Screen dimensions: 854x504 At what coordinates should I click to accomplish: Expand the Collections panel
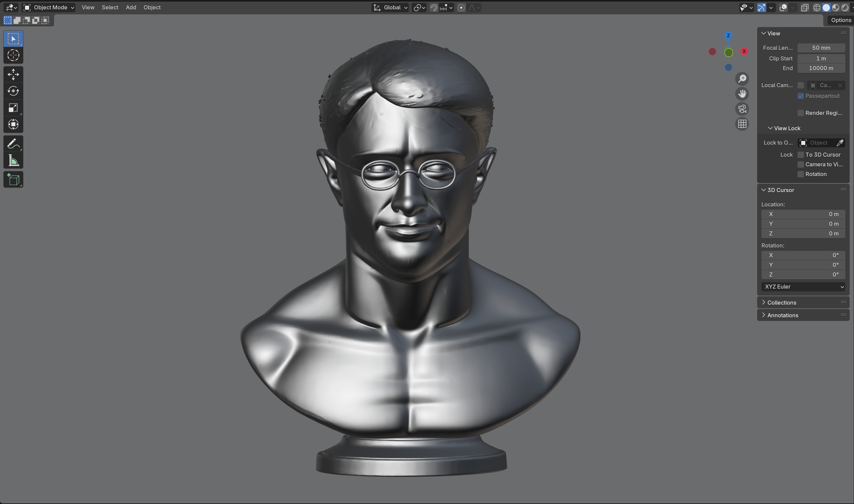pos(781,303)
